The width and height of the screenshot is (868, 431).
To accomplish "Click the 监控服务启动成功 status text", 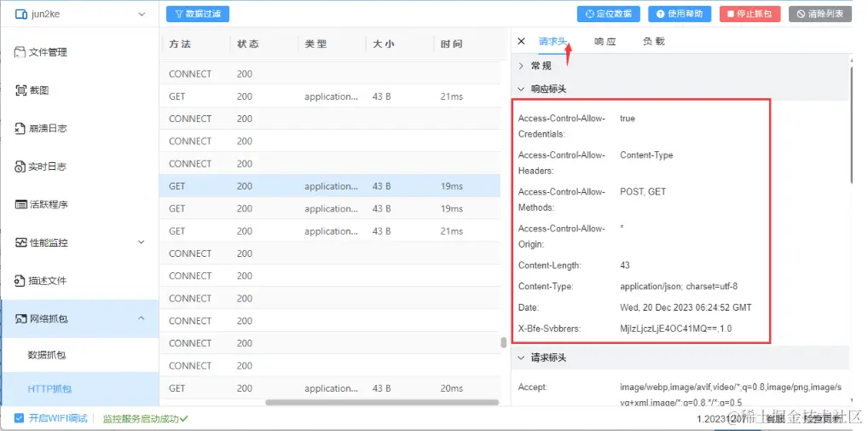I will click(146, 418).
